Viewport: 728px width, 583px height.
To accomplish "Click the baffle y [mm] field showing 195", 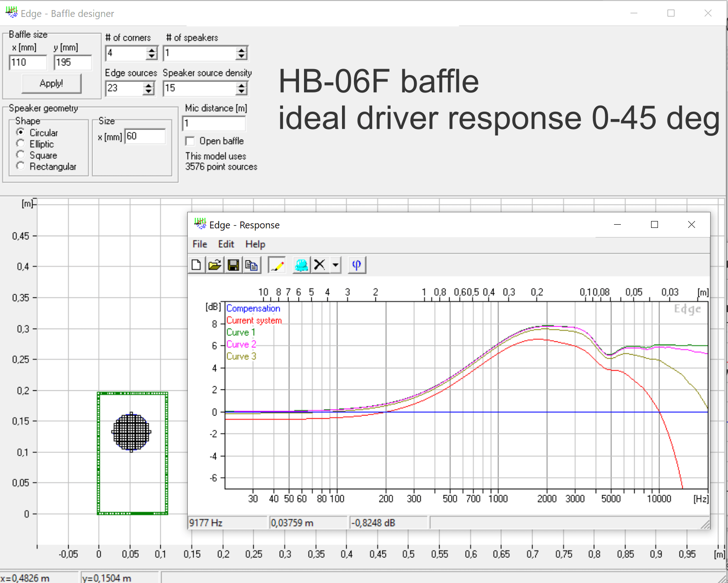I will 73,62.
